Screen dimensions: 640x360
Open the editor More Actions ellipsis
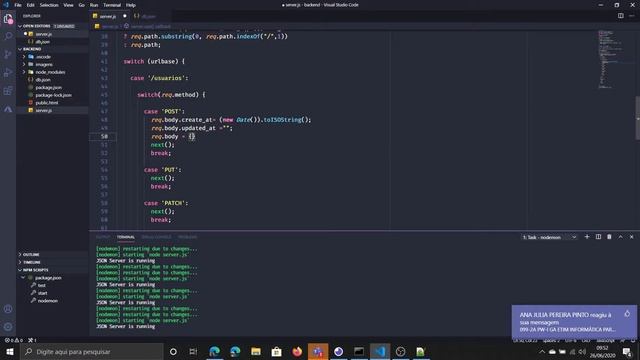click(631, 16)
